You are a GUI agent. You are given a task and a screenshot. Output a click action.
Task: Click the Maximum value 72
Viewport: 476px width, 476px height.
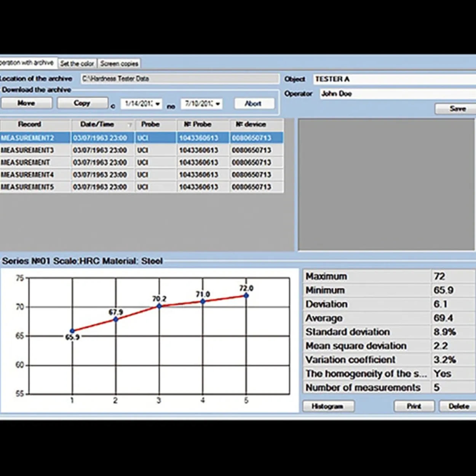pos(439,276)
